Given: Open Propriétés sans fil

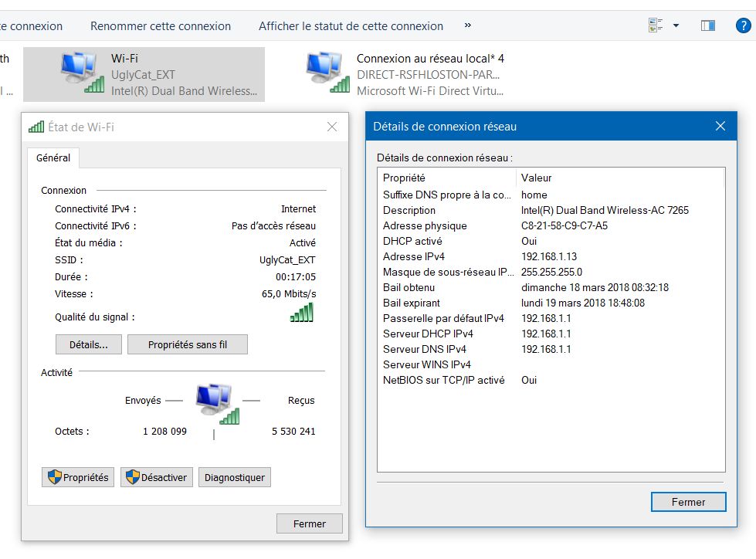Looking at the screenshot, I should [188, 344].
